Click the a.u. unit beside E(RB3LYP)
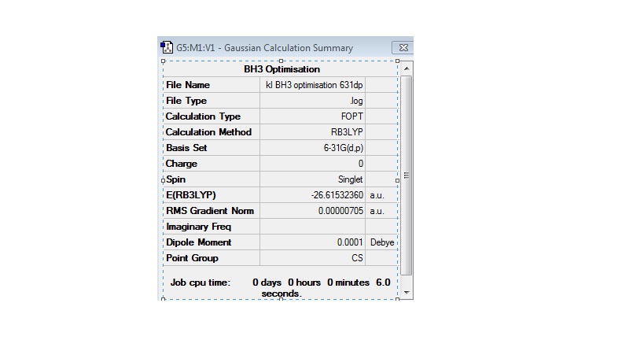The image size is (644, 362). 377,196
